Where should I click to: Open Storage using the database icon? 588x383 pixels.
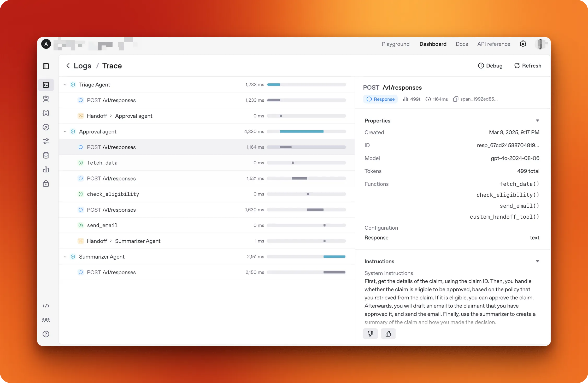[x=46, y=155]
